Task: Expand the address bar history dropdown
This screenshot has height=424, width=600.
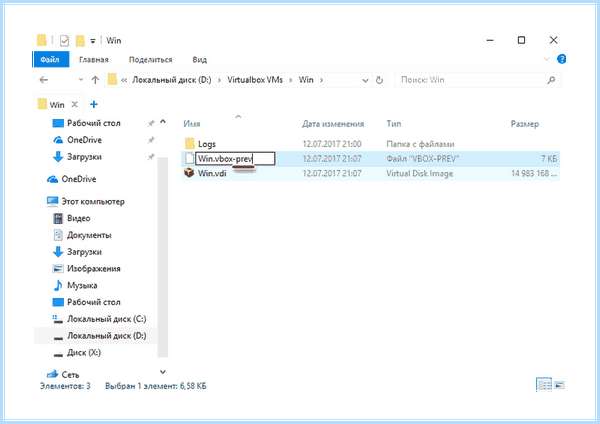Action: click(x=365, y=80)
